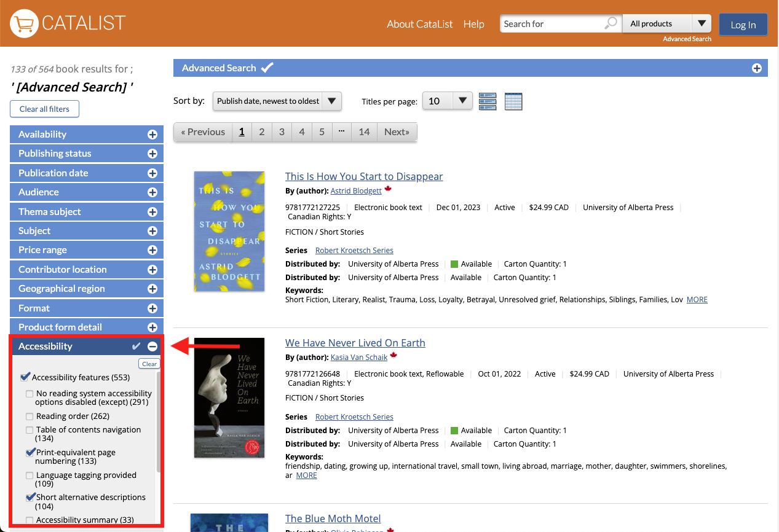Open the Sort by dropdown
Screen dimensions: 779x532
277,101
